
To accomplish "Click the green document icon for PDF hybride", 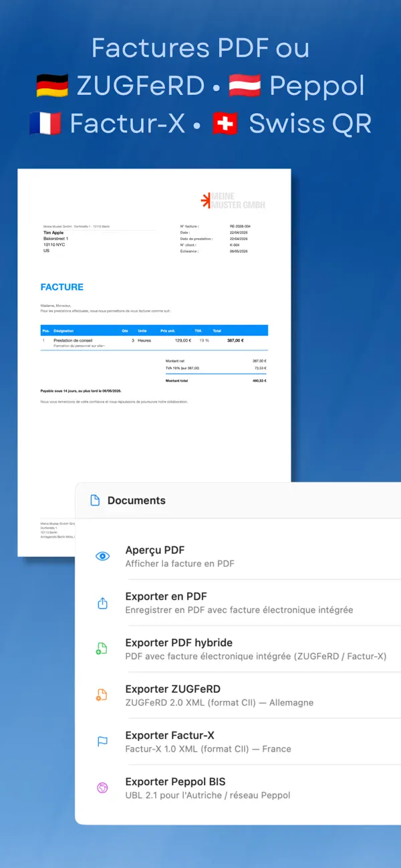I will pos(102,649).
